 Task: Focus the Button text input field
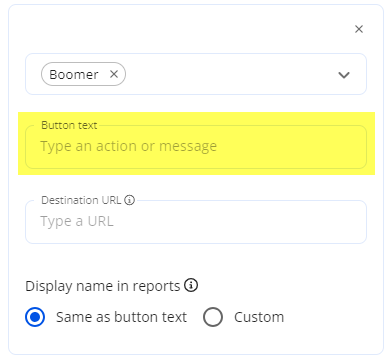point(196,147)
